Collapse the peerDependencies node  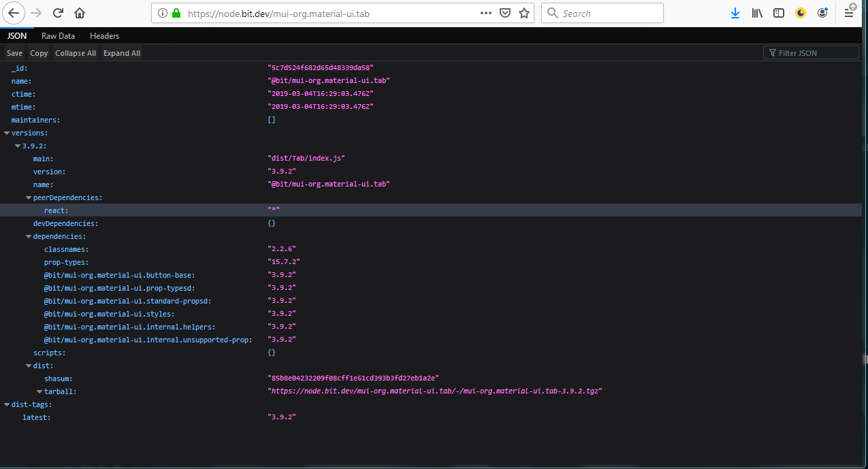29,197
